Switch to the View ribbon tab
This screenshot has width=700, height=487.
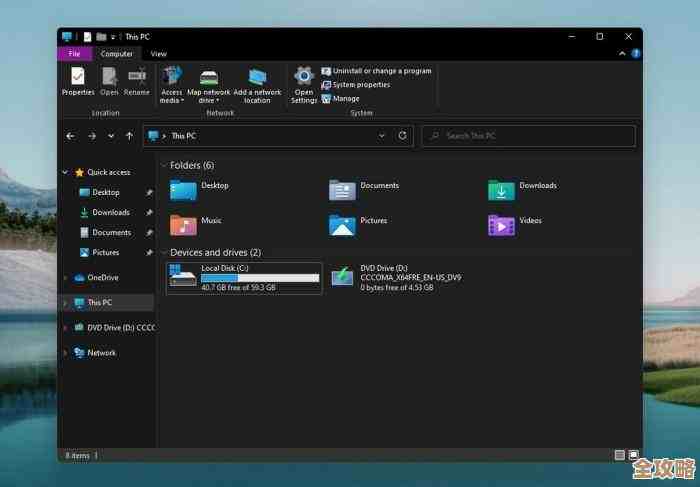pos(158,54)
